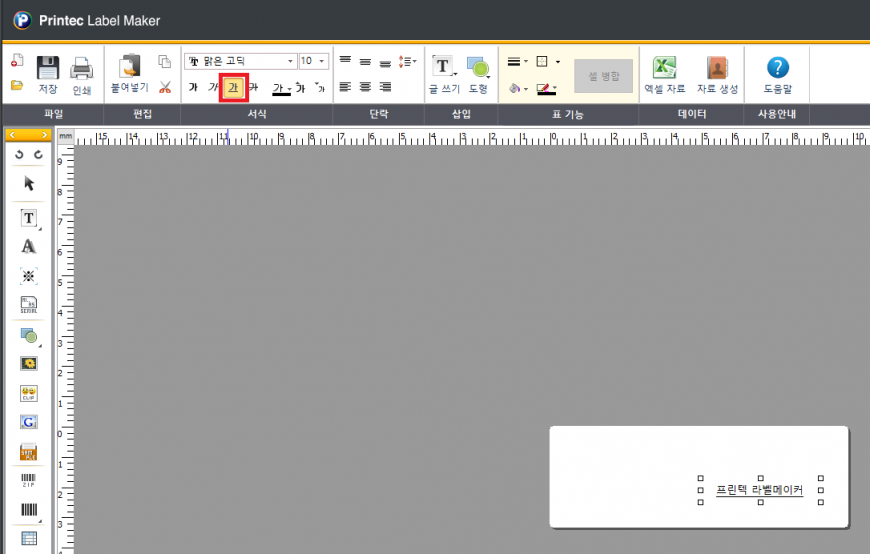Select the side toolbox text box T tool
870x554 pixels.
tap(29, 218)
